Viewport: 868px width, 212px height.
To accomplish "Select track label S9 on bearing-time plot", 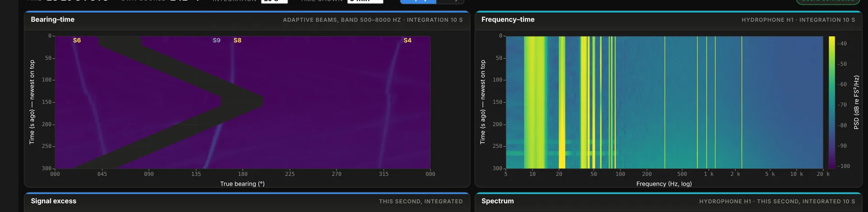I will 217,40.
